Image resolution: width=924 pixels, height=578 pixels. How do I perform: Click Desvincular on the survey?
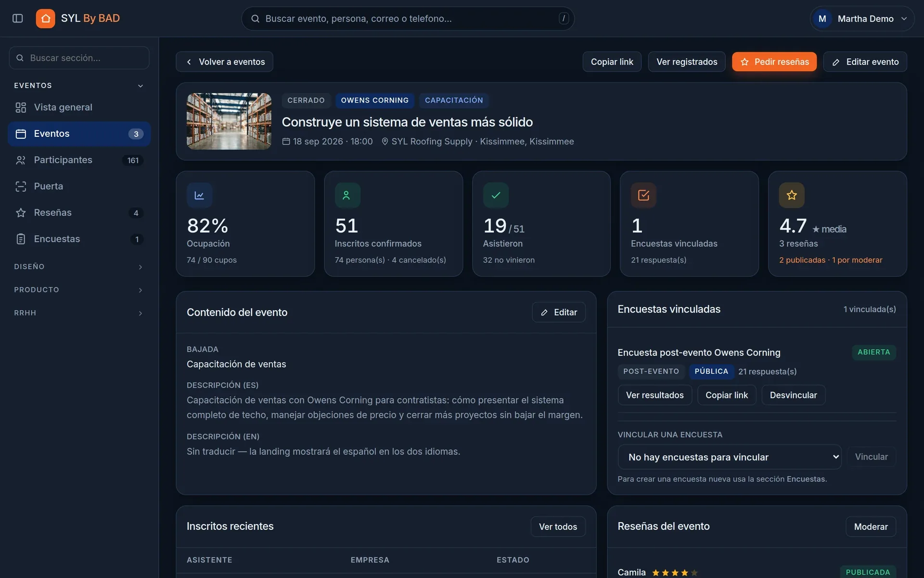click(793, 395)
